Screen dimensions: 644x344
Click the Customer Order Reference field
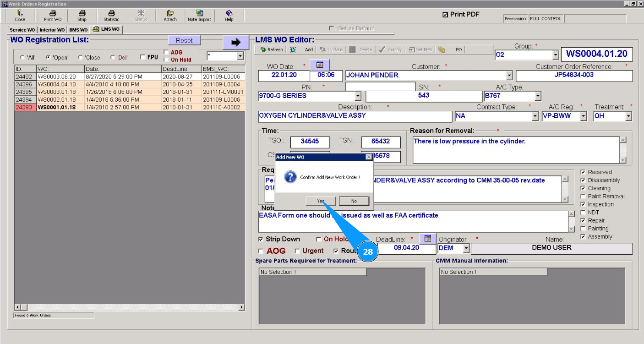574,76
